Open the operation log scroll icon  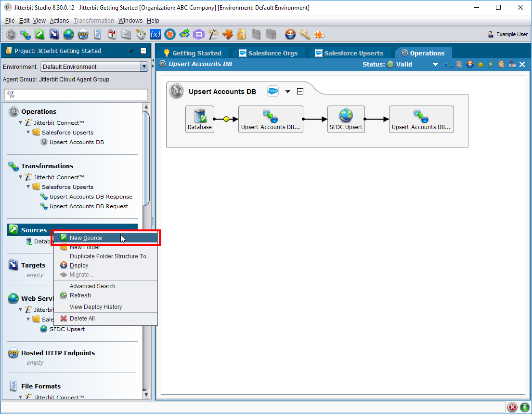pos(501,65)
